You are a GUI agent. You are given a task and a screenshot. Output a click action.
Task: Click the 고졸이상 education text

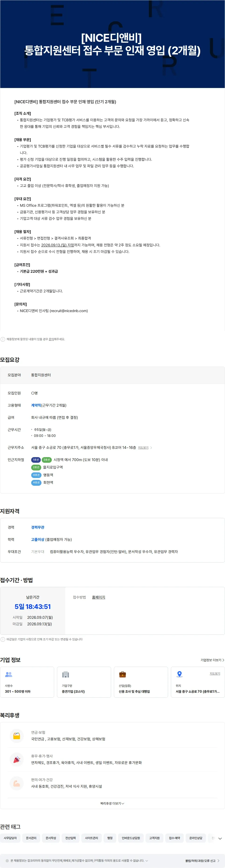click(x=38, y=539)
